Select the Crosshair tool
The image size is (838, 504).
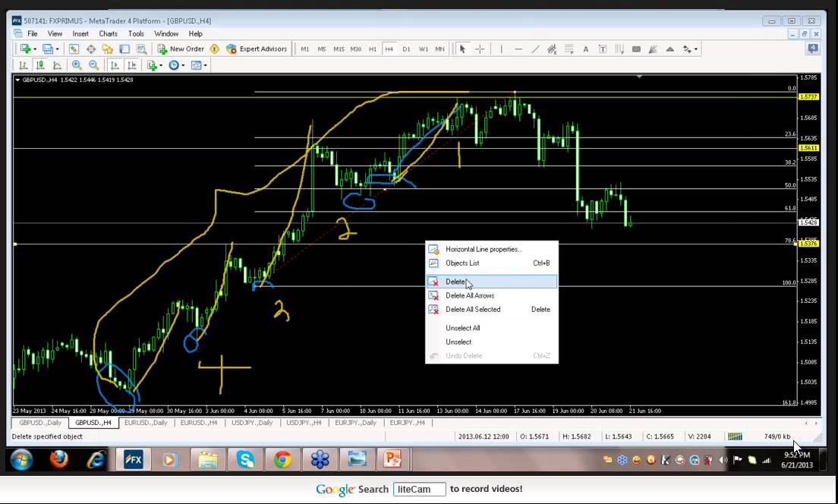[480, 49]
